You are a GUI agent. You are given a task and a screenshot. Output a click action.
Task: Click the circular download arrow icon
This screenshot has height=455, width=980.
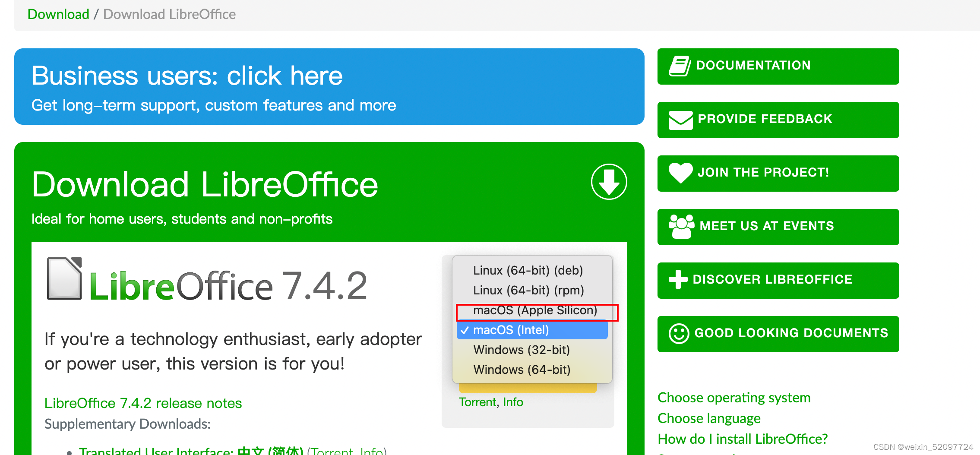[x=609, y=182]
